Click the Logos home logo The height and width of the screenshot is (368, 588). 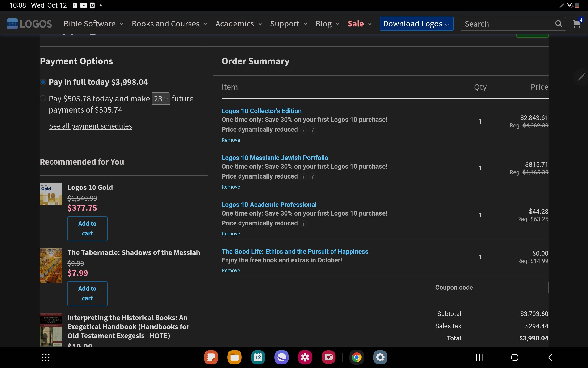(x=29, y=24)
